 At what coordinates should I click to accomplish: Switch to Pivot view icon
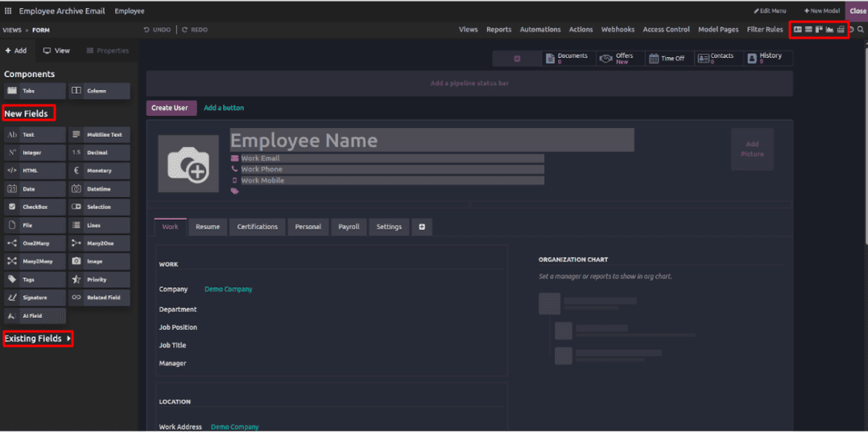841,29
